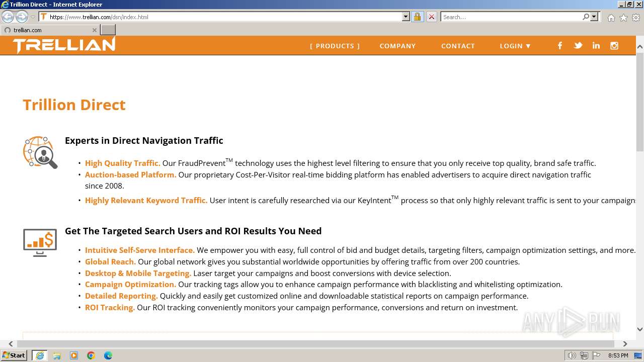644x362 pixels.
Task: Click 'Detailed Reporting.' bullet text
Action: coord(121,296)
